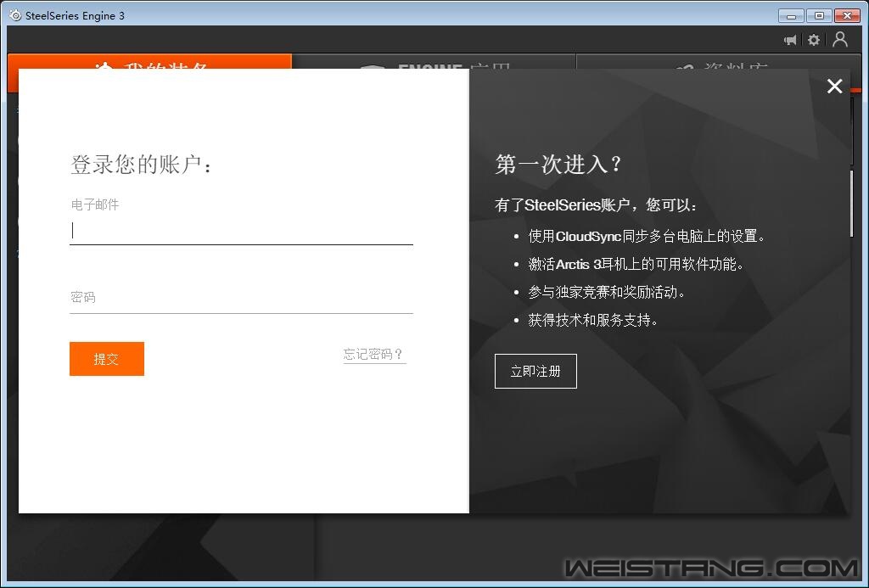Click the 第一次进入？ heading text
This screenshot has width=869, height=588.
pyautogui.click(x=558, y=164)
